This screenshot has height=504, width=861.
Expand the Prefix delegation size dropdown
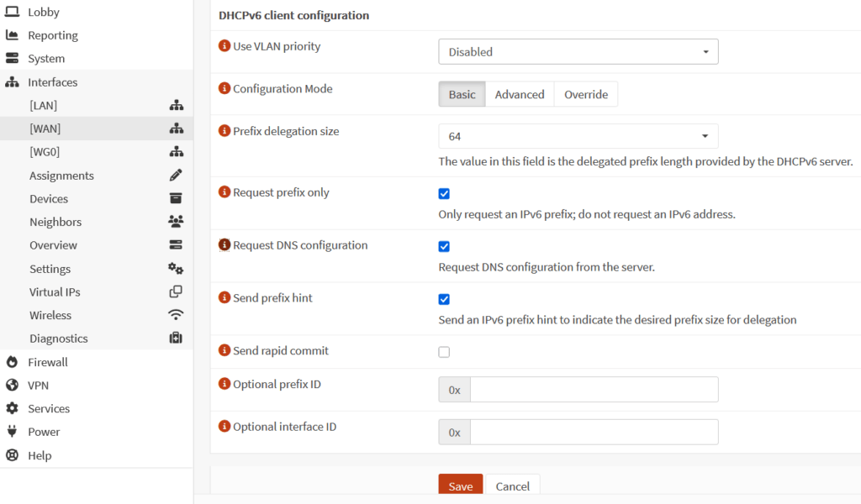click(578, 136)
